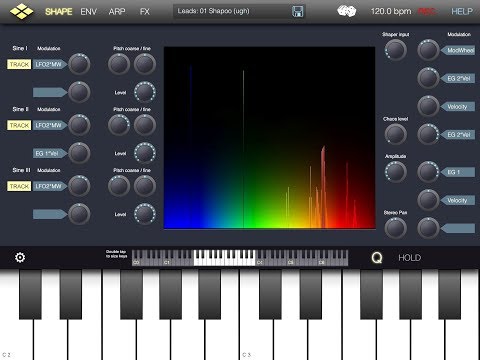Image resolution: width=480 pixels, height=360 pixels.
Task: Open the empty Stereo Pan modulation source
Action: click(458, 228)
